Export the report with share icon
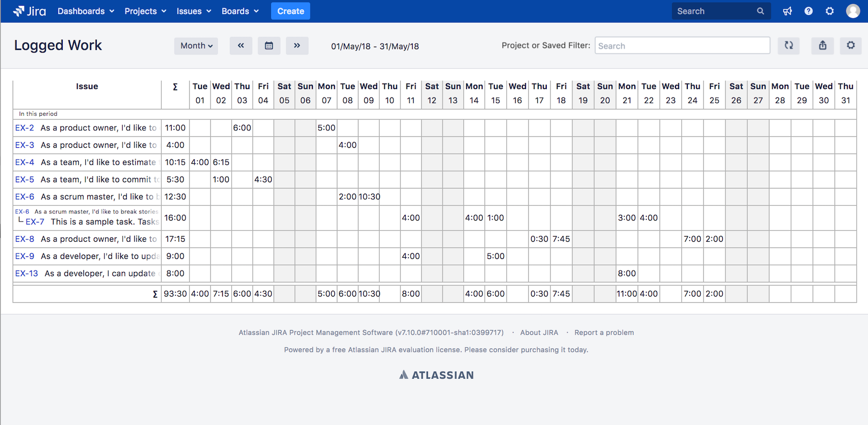 click(x=823, y=45)
